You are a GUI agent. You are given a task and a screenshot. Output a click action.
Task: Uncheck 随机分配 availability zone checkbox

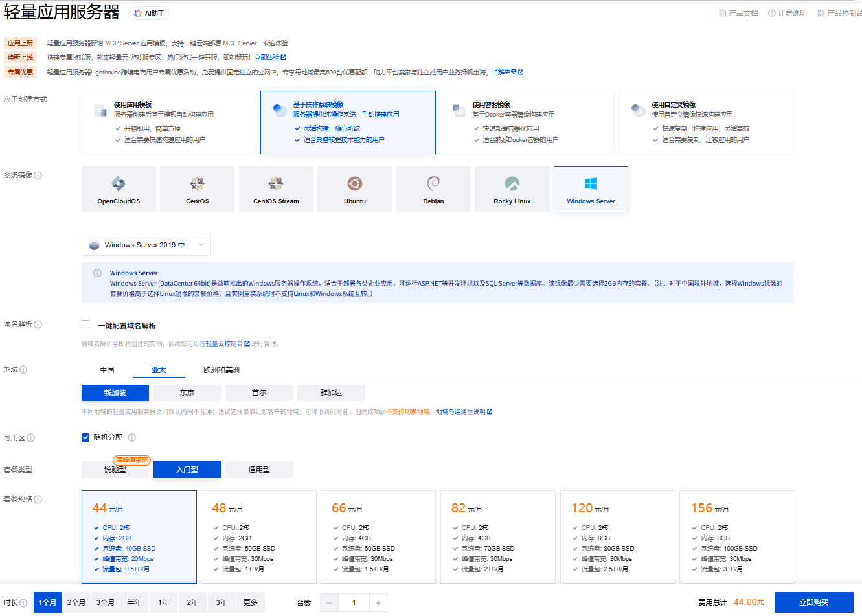point(85,437)
